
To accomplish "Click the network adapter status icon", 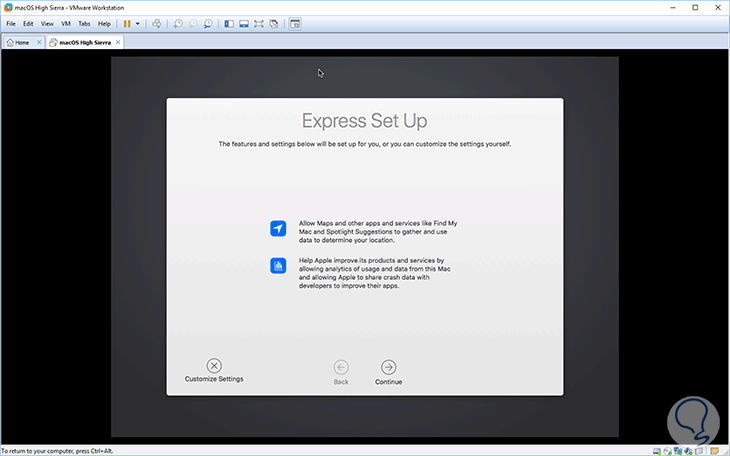I will point(678,451).
